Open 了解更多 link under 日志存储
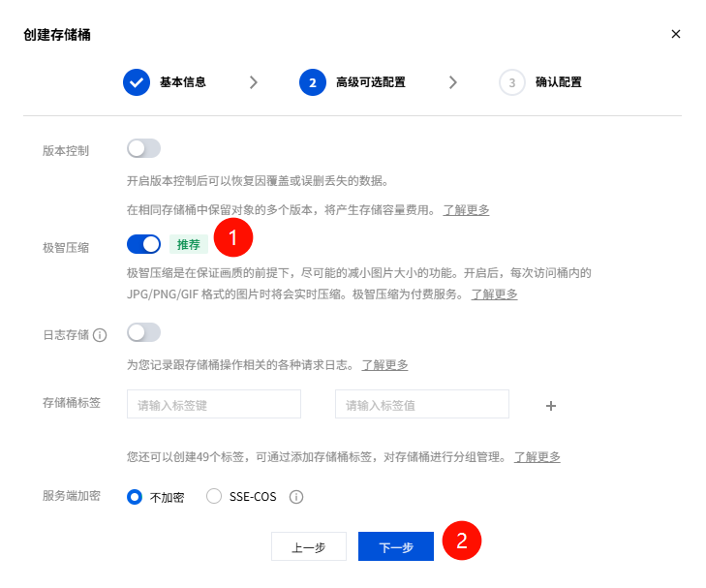Image resolution: width=706 pixels, height=588 pixels. pyautogui.click(x=384, y=364)
